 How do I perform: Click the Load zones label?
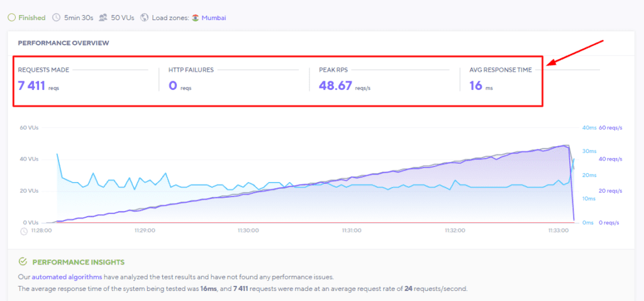click(170, 18)
